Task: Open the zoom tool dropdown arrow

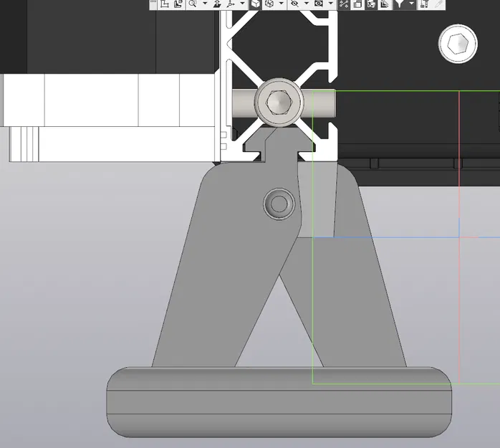Action: point(205,4)
